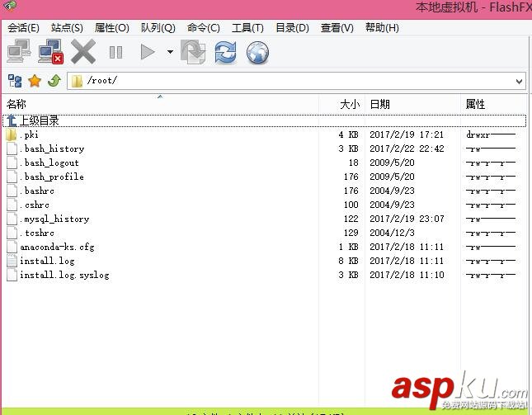
Task: Expand the /root/ path dropdown arrow
Action: [519, 82]
